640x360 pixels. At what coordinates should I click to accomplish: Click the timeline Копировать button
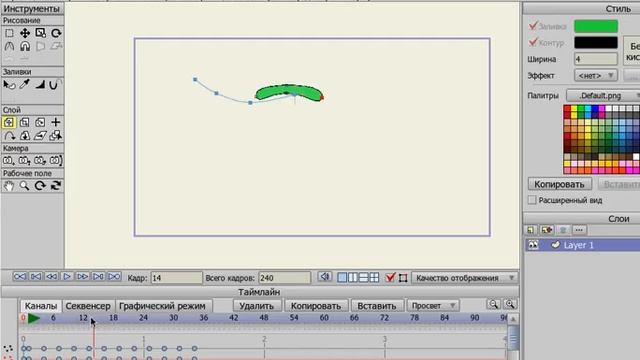point(316,306)
